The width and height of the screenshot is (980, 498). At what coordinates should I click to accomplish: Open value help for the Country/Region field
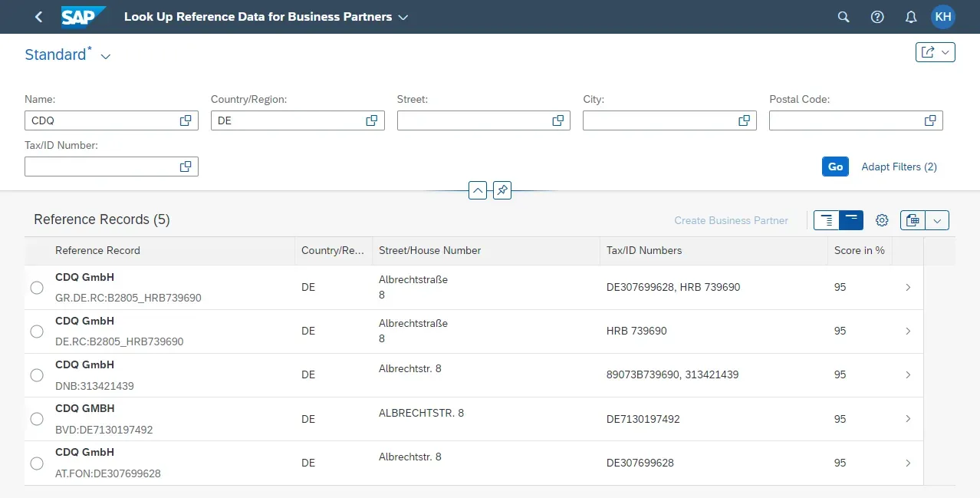372,120
